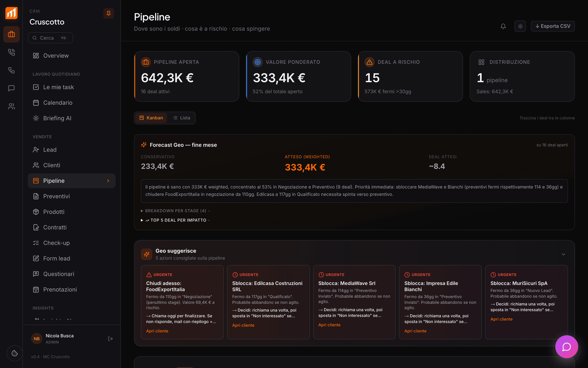
Task: Click the Deal a Rischio warning icon
Action: click(x=369, y=62)
